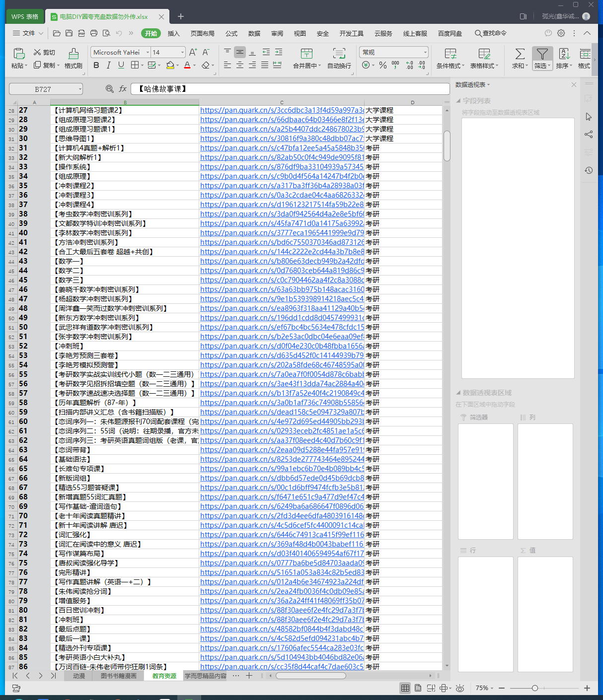Click the AutoSum (求和) sigma icon

pyautogui.click(x=520, y=54)
